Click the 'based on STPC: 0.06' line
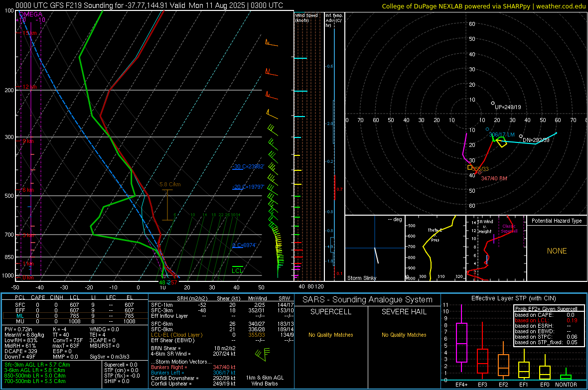588x390 pixels. 546,337
